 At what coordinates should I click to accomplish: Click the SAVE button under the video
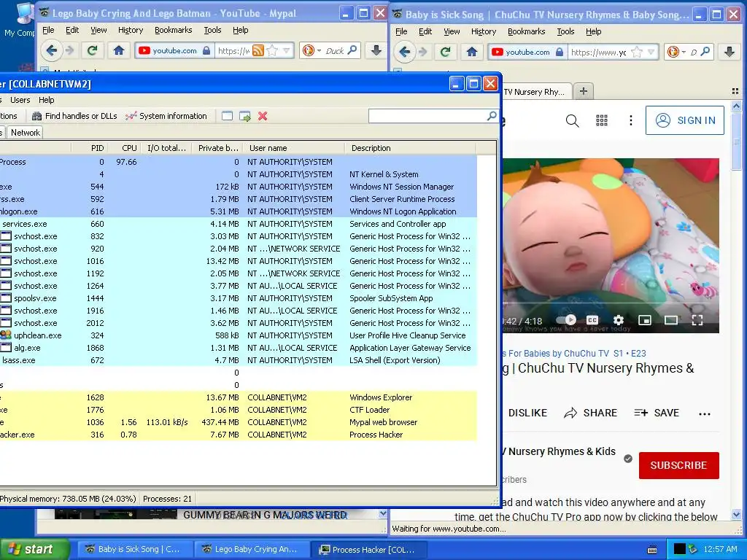(x=657, y=413)
